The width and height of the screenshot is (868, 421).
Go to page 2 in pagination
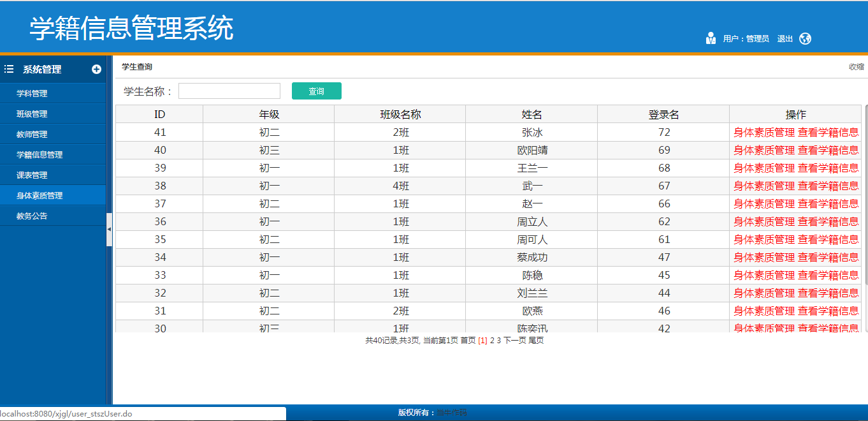(492, 341)
